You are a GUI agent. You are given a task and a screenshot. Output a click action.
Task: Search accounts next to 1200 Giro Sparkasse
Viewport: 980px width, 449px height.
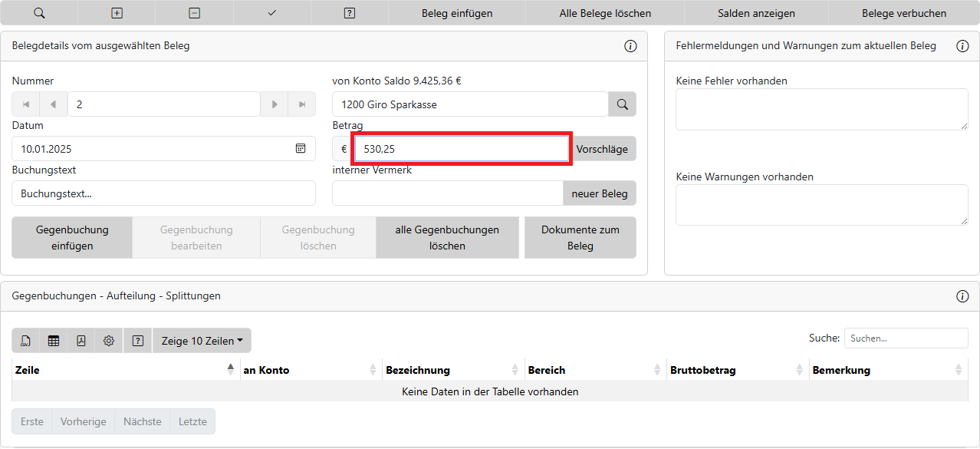tap(622, 104)
